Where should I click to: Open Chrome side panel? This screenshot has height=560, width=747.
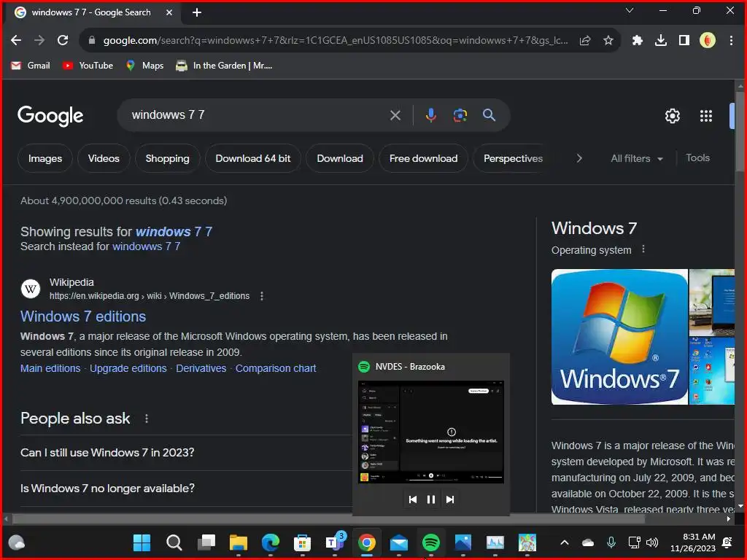(x=684, y=41)
